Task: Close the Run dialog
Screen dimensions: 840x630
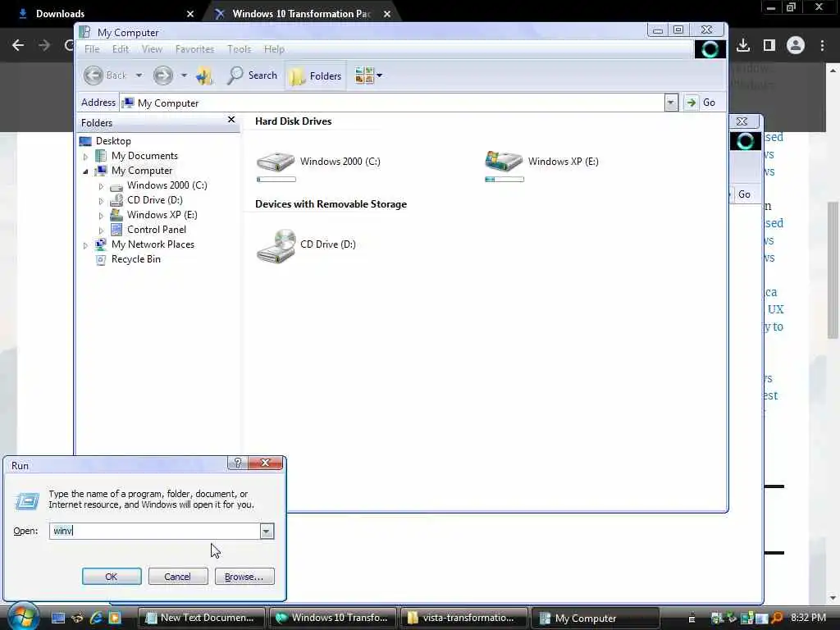Action: (265, 463)
